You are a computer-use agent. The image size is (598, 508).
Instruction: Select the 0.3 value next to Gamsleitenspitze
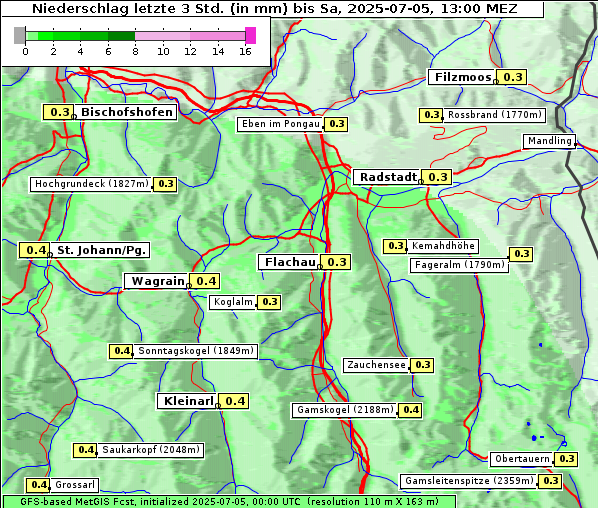(x=550, y=481)
